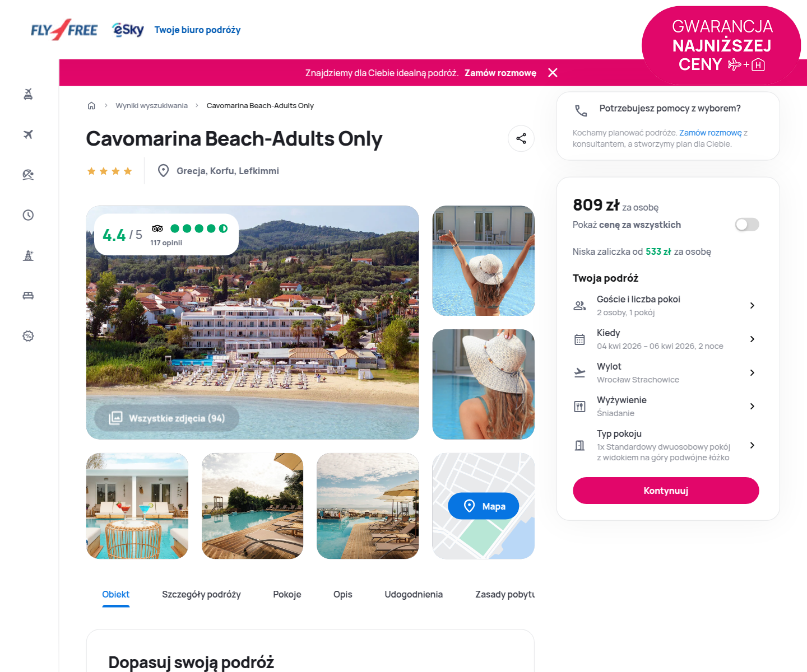
Task: Select the bed hotels icon in sidebar
Action: (28, 296)
